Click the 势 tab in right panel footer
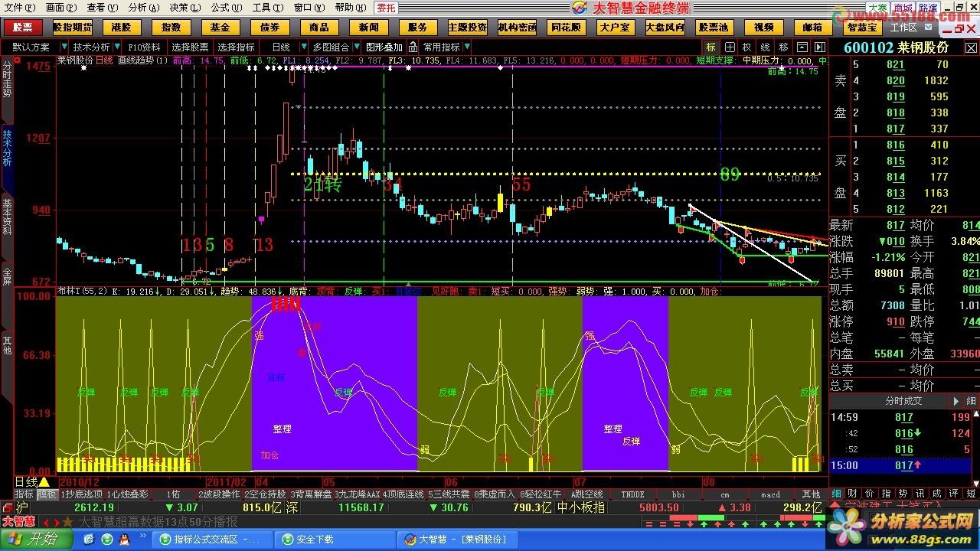This screenshot has height=551, width=980. [x=903, y=494]
